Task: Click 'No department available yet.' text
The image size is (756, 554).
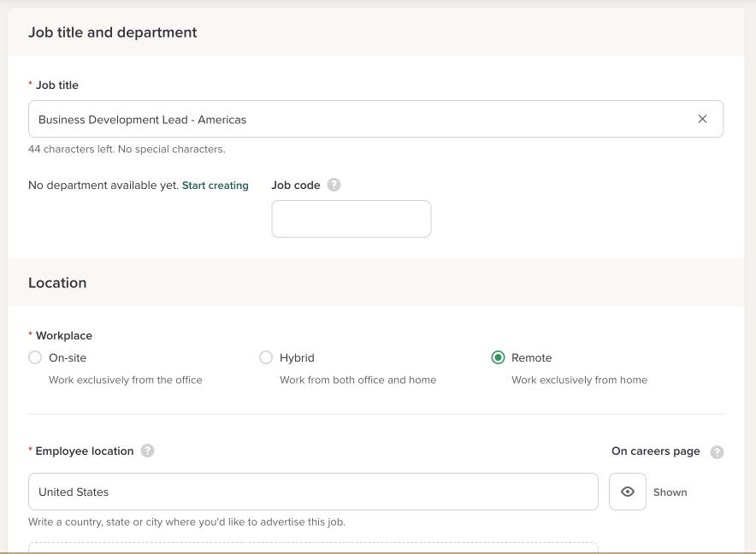Action: [103, 186]
